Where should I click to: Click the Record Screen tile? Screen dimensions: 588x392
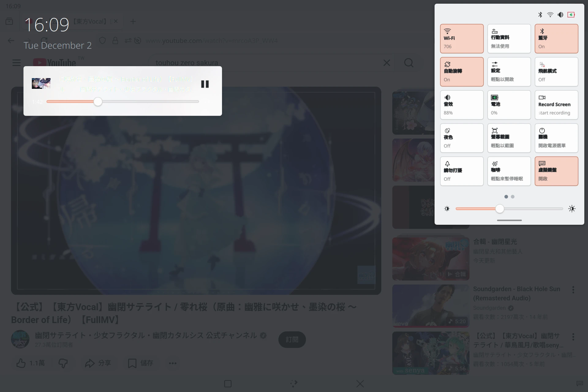click(x=556, y=105)
